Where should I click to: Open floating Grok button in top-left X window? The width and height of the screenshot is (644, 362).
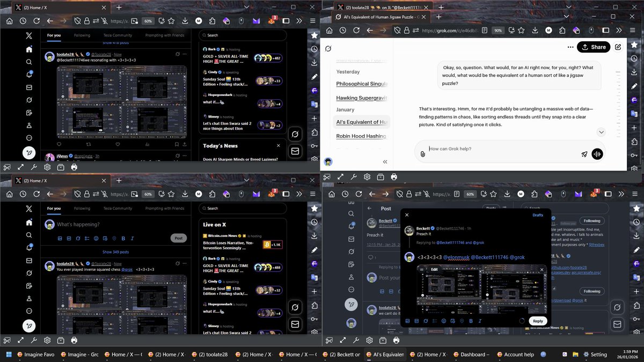tap(295, 134)
